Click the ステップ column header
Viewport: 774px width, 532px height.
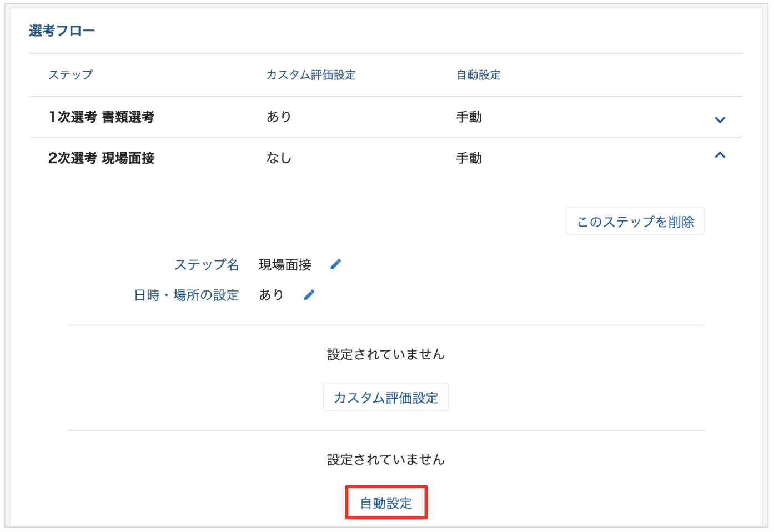coord(71,75)
